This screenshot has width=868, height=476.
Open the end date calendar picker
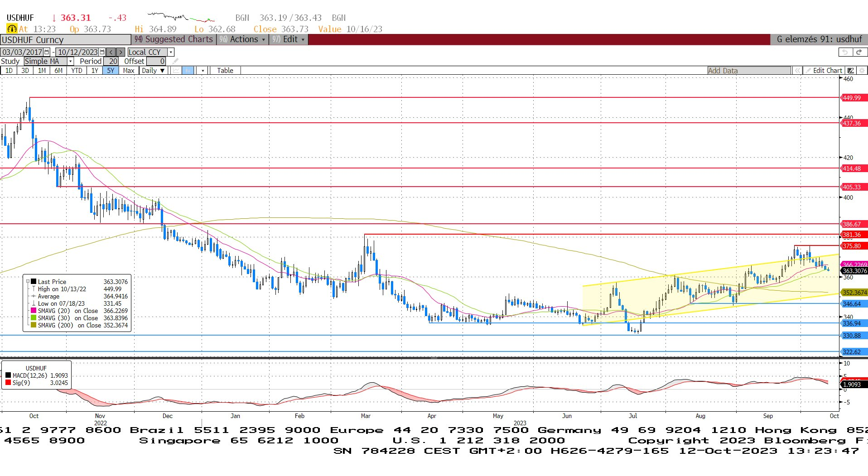(102, 52)
